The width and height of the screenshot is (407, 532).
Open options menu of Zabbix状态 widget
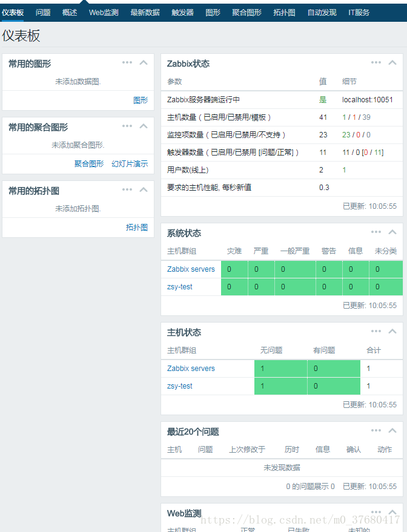(x=376, y=62)
